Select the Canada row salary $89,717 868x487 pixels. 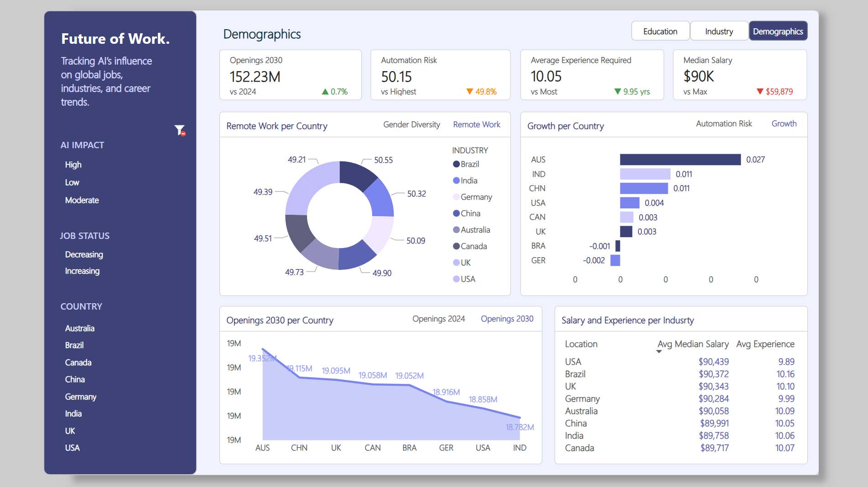(714, 448)
